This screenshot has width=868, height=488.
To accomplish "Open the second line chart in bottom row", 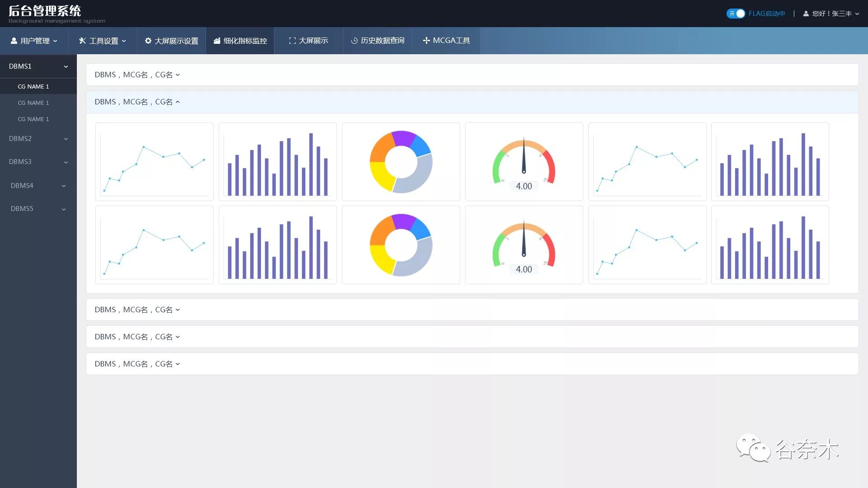I will (647, 245).
